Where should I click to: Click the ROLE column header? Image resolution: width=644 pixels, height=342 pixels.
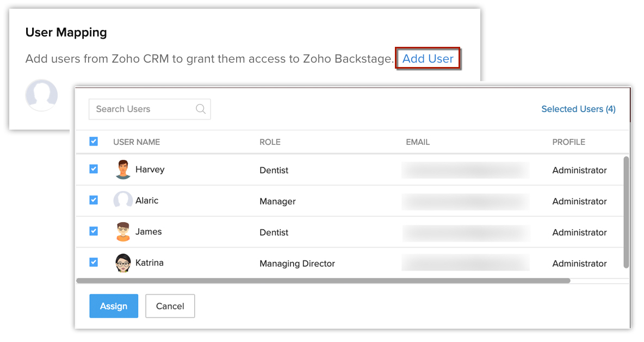270,142
